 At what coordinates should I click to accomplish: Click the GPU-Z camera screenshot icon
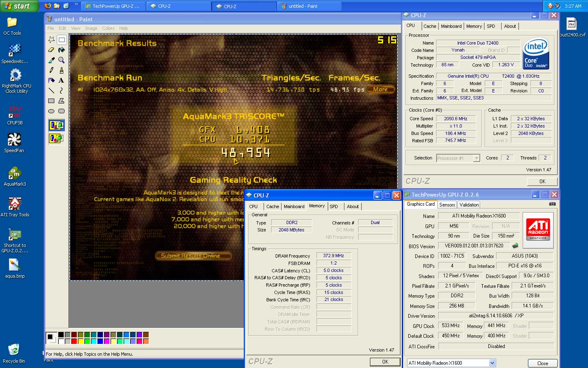(x=552, y=204)
